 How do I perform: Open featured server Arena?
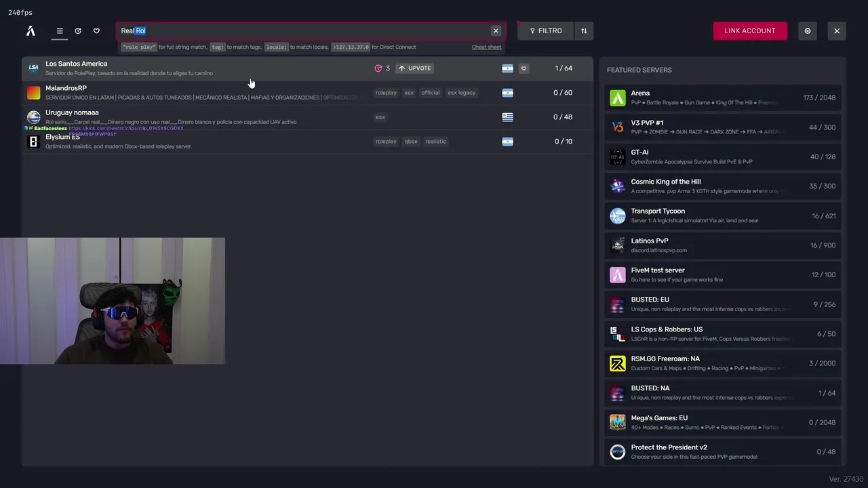(722, 98)
